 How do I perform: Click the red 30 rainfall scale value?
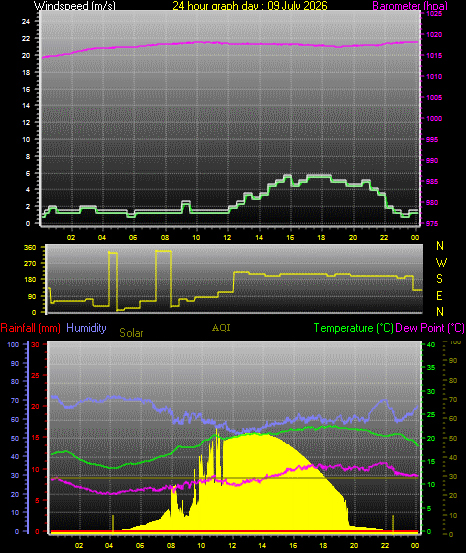tap(35, 345)
